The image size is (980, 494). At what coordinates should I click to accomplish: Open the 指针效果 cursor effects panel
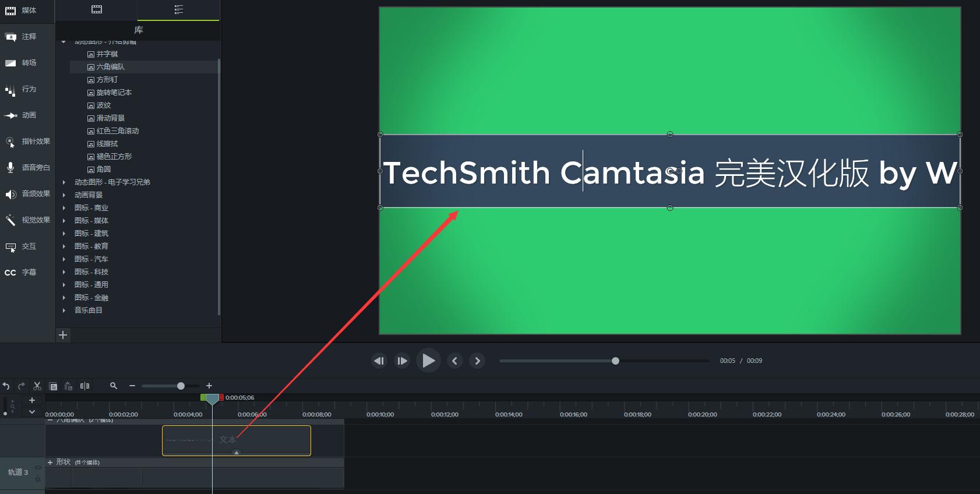click(x=27, y=142)
